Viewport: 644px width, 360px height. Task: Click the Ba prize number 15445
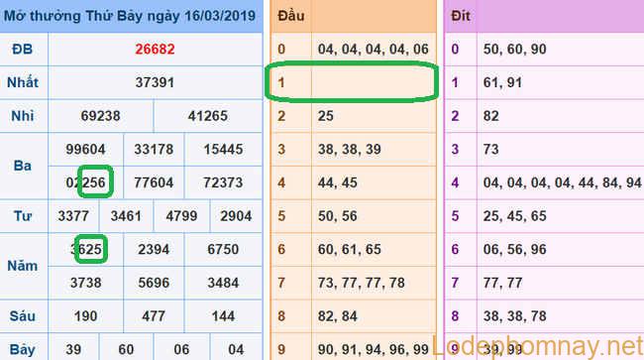[x=223, y=149]
